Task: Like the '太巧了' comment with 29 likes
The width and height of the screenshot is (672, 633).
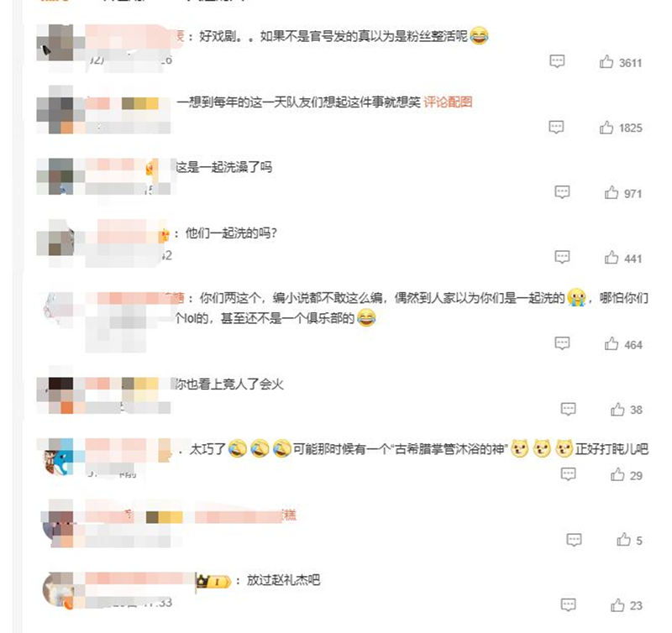Action: [617, 474]
